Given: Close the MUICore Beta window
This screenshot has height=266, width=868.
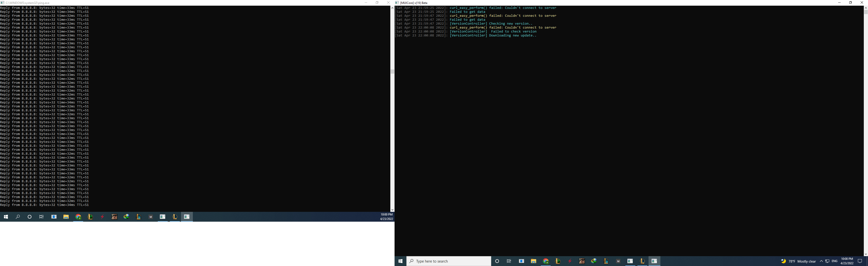Looking at the screenshot, I should click(x=862, y=3).
